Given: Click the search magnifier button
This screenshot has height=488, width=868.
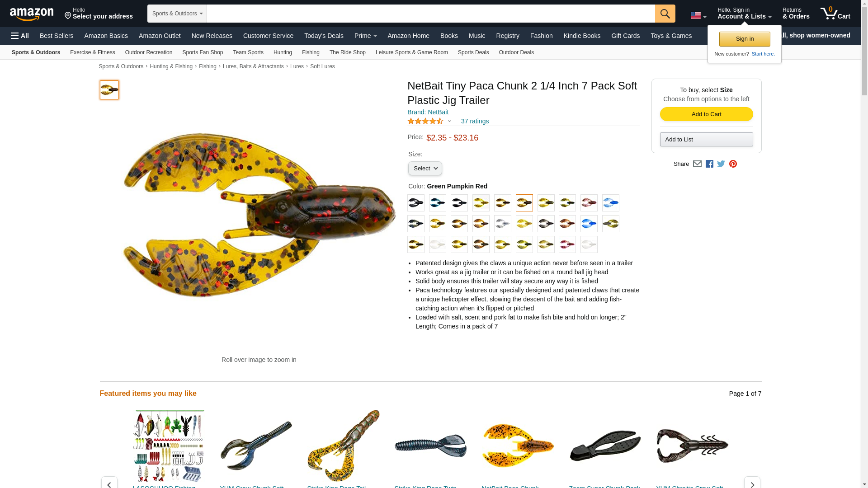Looking at the screenshot, I should 665,14.
